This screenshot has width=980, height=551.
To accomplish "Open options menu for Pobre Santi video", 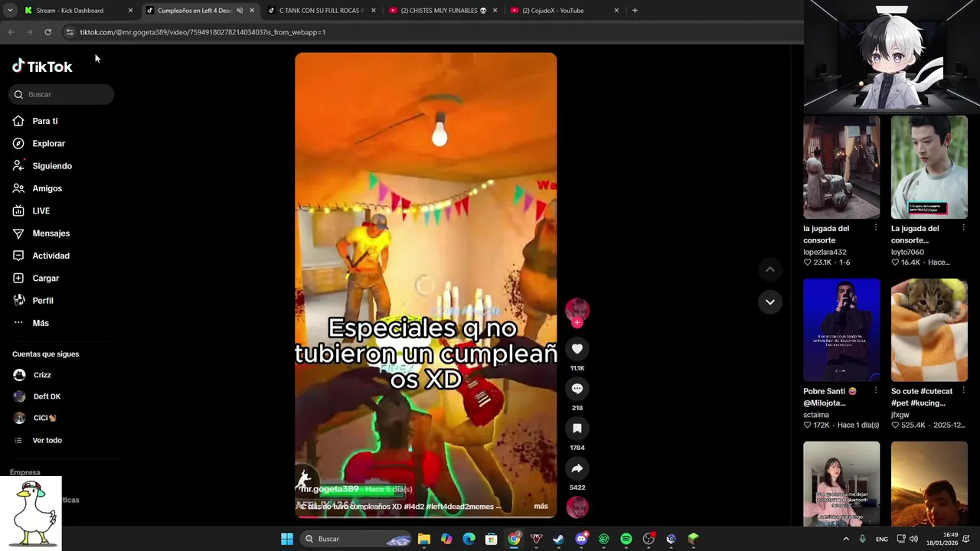I will pyautogui.click(x=876, y=391).
